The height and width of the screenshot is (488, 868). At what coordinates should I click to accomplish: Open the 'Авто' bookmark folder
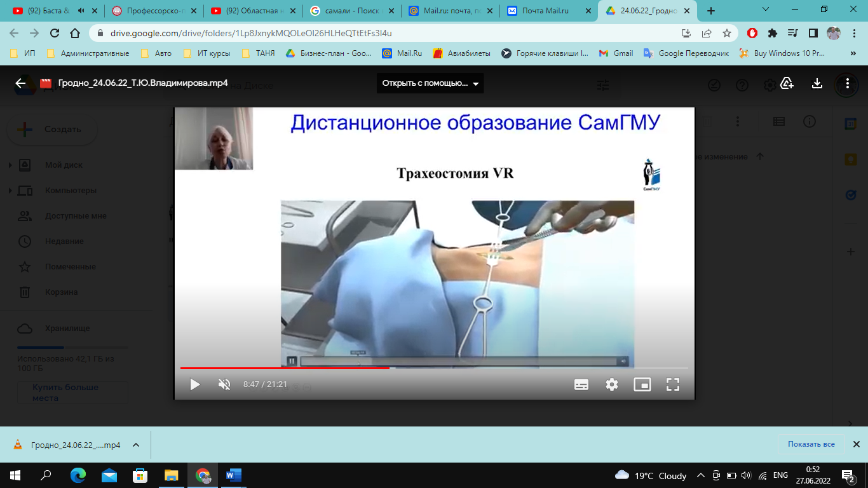[156, 53]
